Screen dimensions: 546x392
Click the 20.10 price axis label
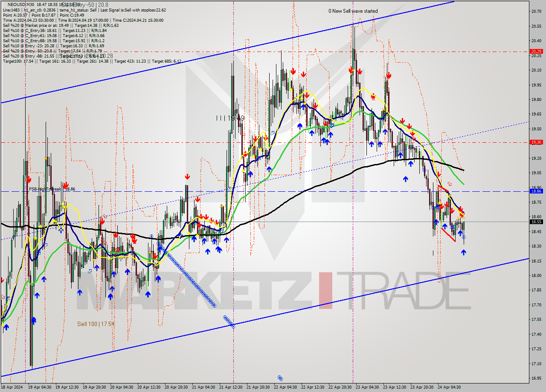coord(536,70)
